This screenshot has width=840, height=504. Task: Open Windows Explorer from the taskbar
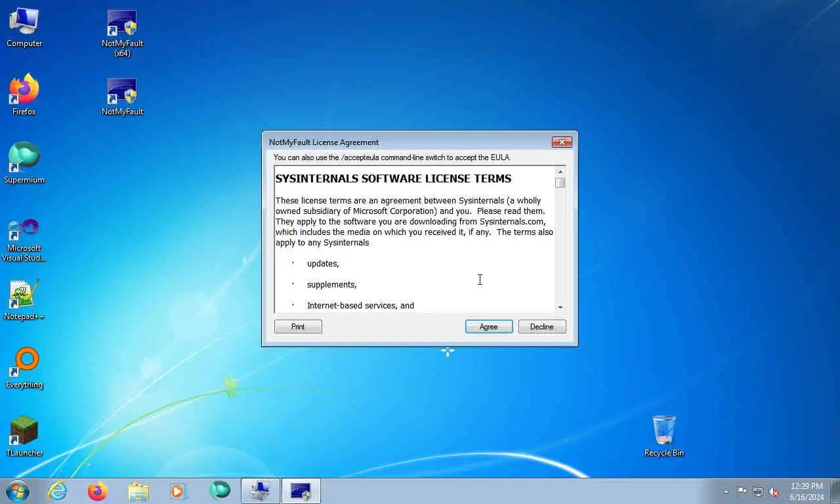click(138, 491)
